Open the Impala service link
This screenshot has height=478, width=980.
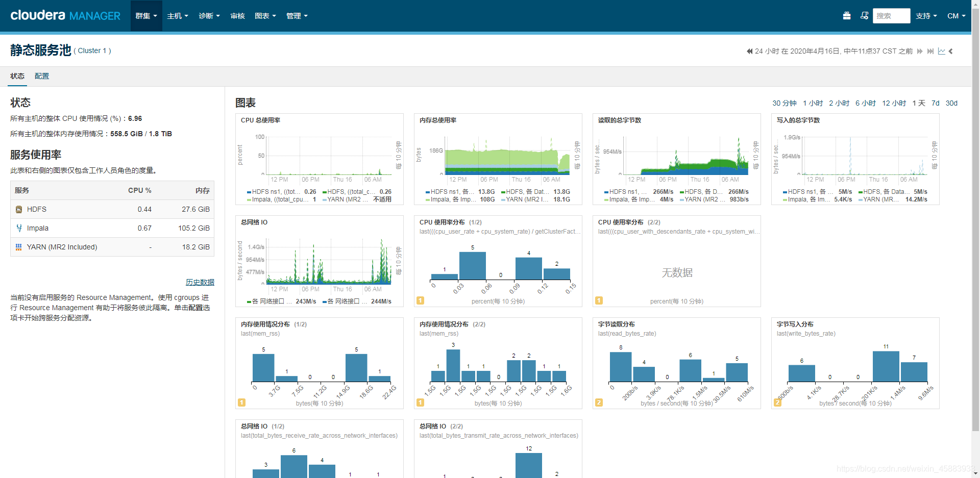click(38, 228)
